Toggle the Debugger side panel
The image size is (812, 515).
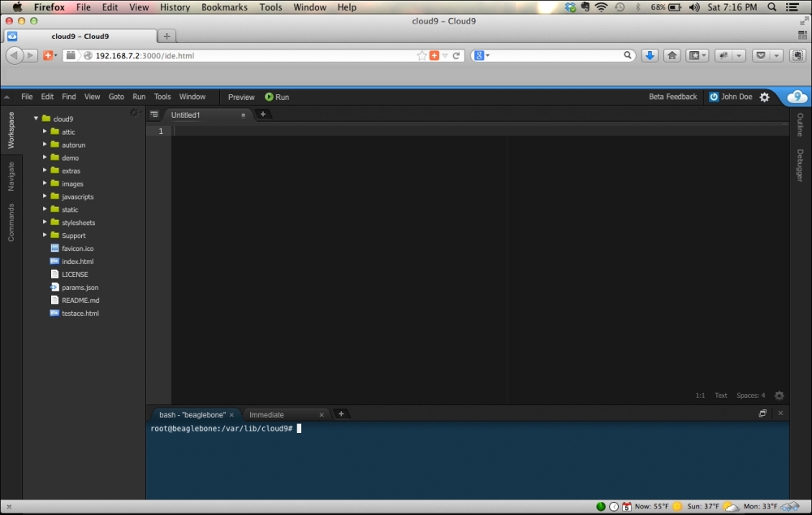click(801, 165)
